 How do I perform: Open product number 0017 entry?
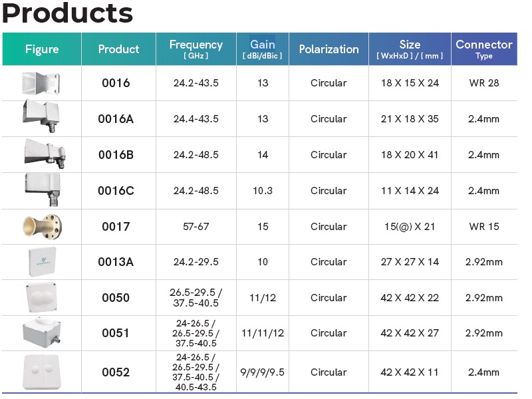[x=116, y=227]
